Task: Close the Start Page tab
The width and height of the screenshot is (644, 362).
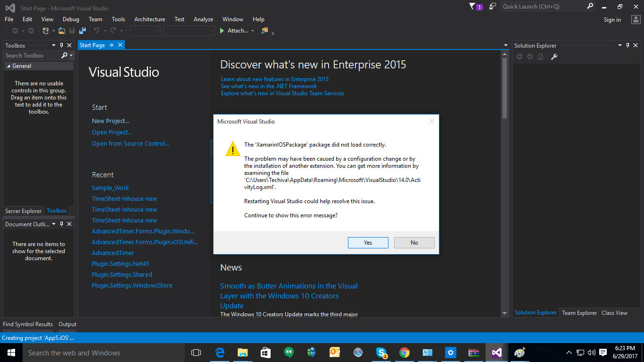Action: (x=120, y=45)
